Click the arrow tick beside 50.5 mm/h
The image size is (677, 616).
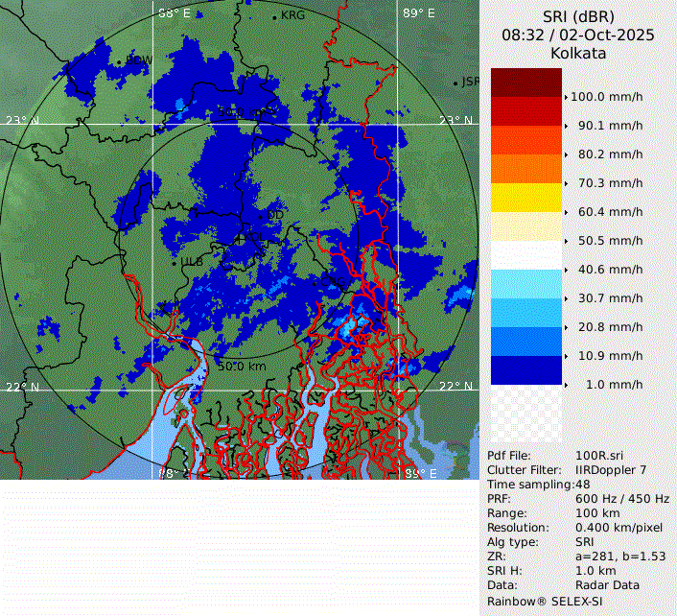click(x=566, y=241)
